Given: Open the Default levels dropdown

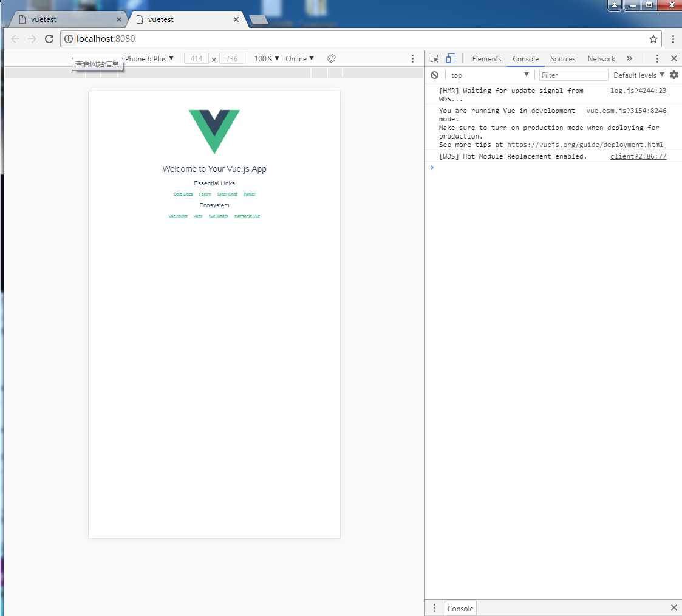Looking at the screenshot, I should (x=638, y=75).
